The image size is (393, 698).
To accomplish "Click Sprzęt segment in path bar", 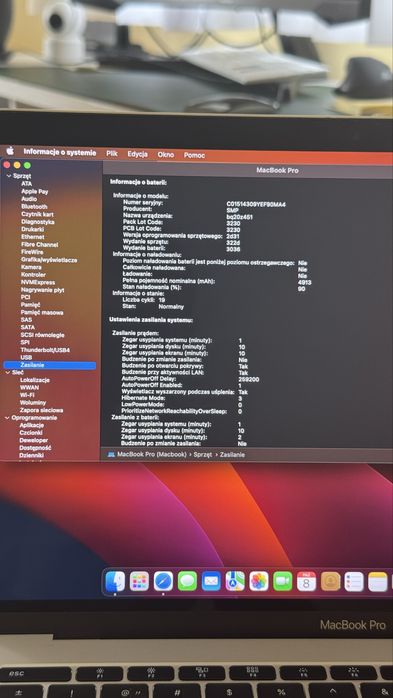I will [203, 455].
